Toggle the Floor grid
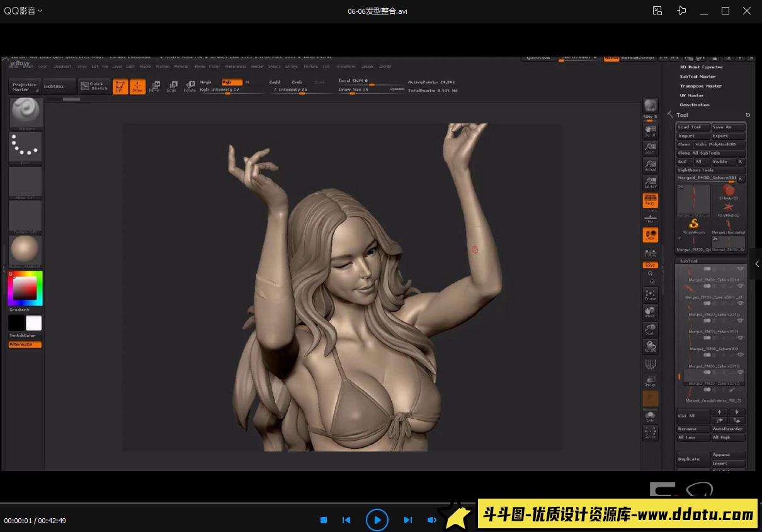This screenshot has height=532, width=762. click(x=651, y=217)
